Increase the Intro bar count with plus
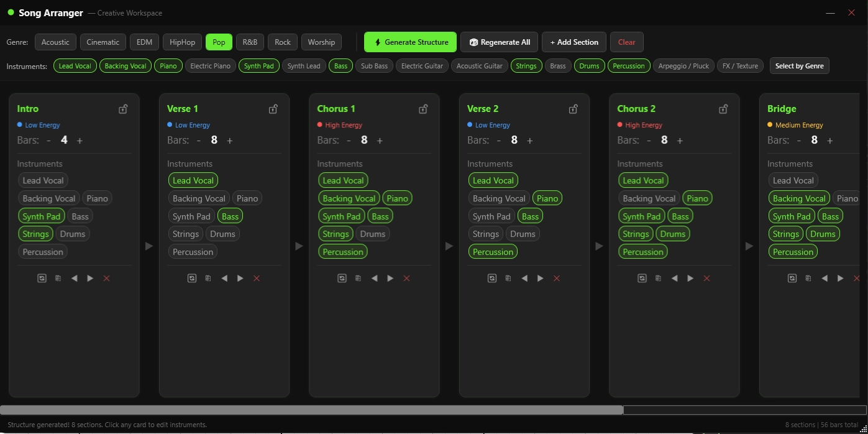Screen dimensions: 868x434 (80, 141)
